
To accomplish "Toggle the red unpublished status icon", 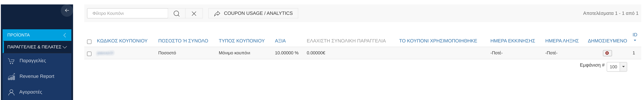I will click(x=607, y=53).
